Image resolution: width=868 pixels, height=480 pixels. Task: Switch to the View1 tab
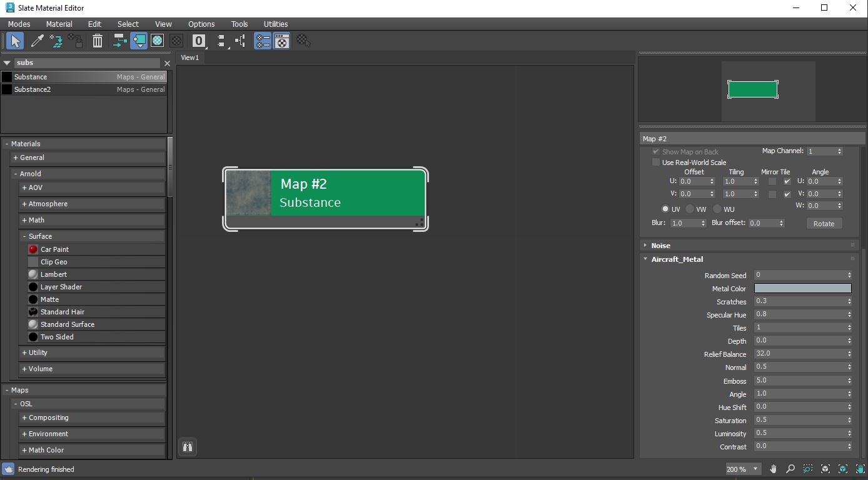[x=189, y=57]
